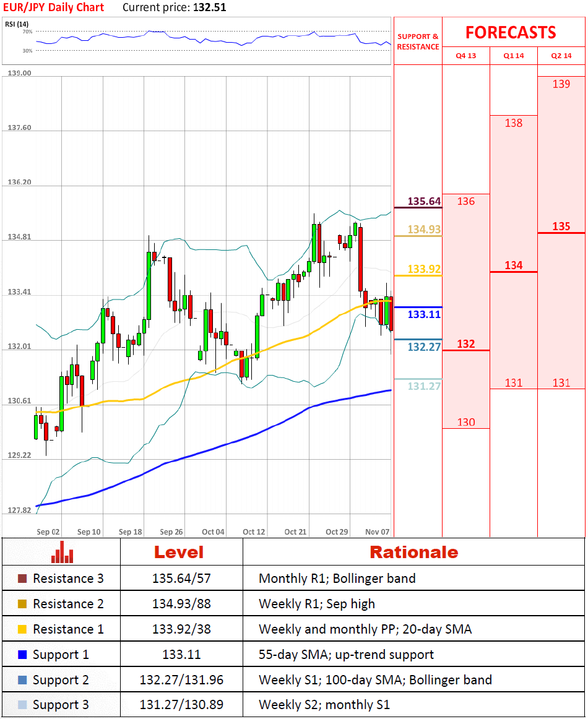This screenshot has width=588, height=719.
Task: Click the Rationale column header in table
Action: pyautogui.click(x=414, y=552)
